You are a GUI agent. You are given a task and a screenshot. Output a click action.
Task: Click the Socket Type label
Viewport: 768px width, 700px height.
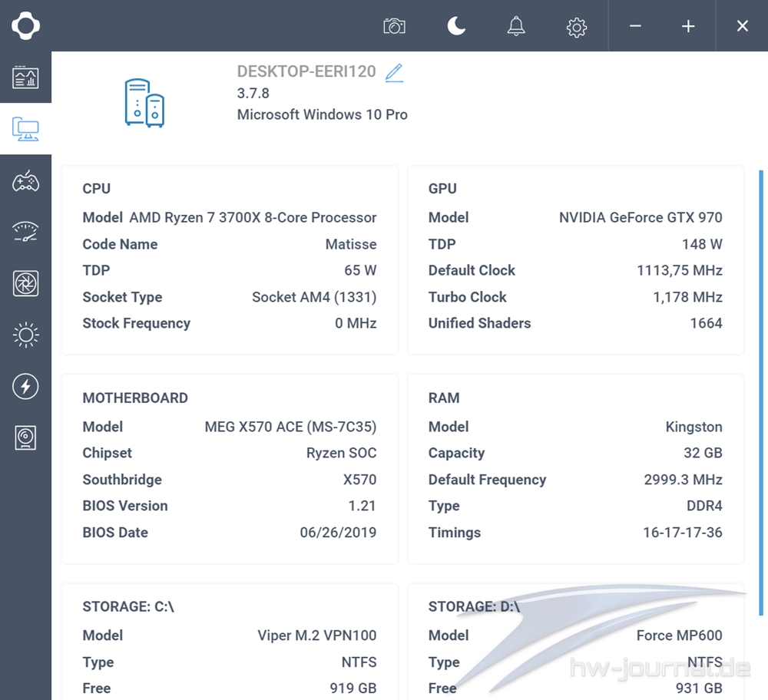pos(122,297)
